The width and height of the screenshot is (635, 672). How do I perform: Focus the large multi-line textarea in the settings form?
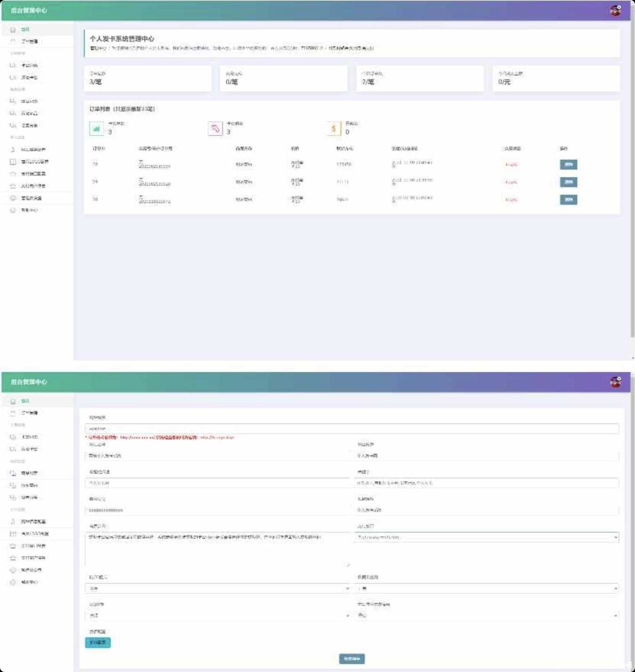218,549
